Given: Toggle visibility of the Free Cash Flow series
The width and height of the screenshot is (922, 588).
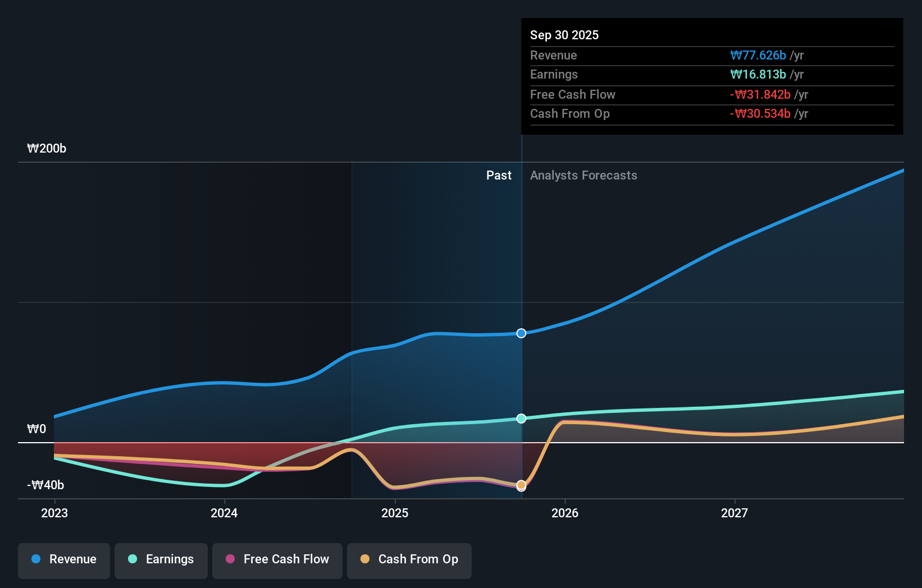Looking at the screenshot, I should 277,559.
